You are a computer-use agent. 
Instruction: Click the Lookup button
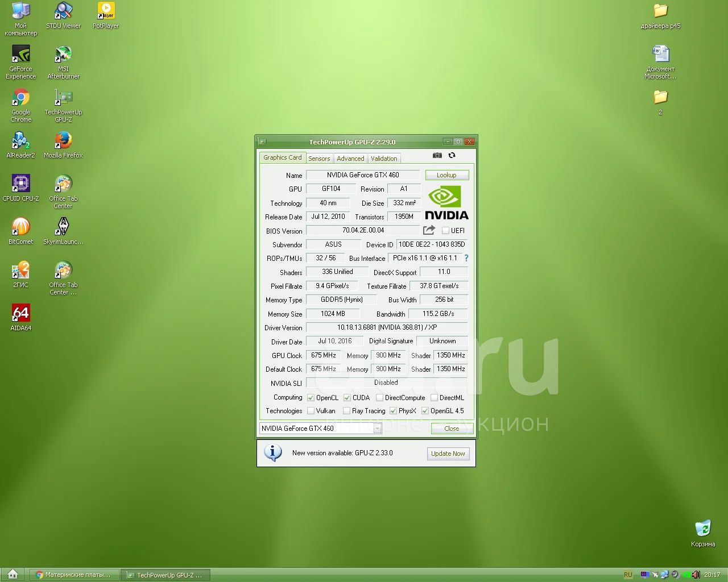click(x=446, y=175)
